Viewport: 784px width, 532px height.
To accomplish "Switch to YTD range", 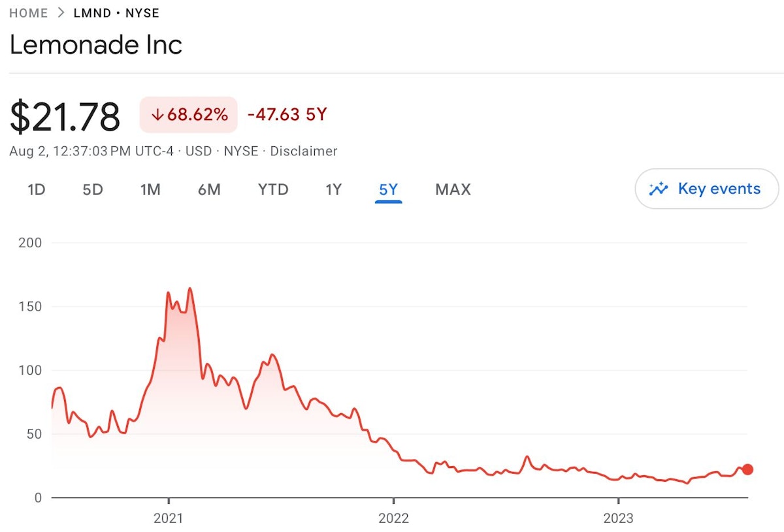I will click(x=273, y=189).
